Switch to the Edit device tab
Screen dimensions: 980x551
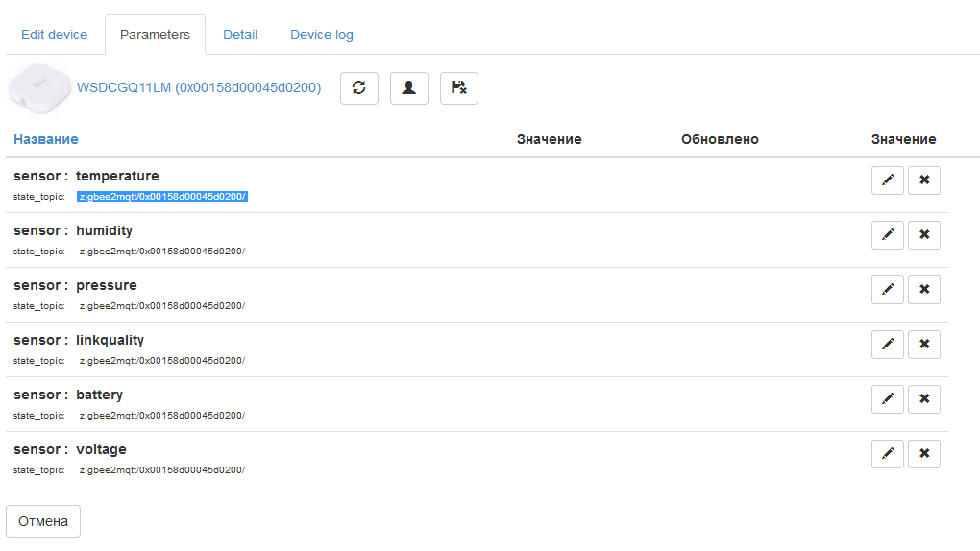point(55,35)
